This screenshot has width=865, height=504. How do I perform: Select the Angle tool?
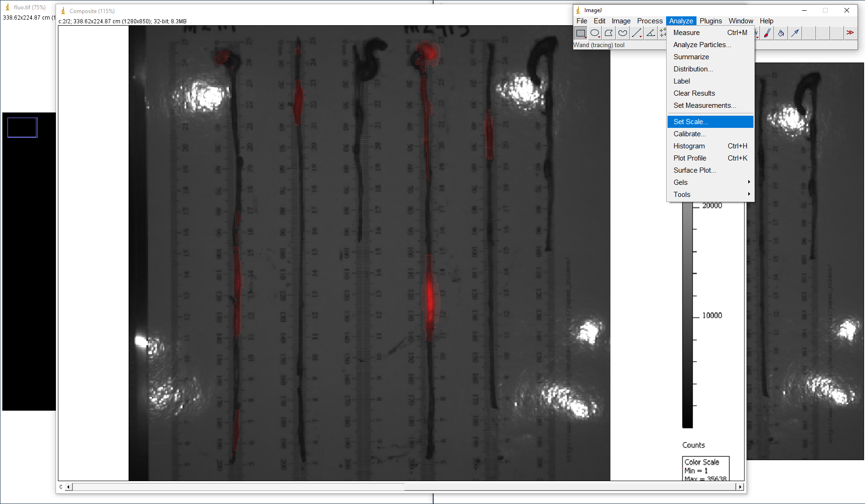click(x=650, y=33)
